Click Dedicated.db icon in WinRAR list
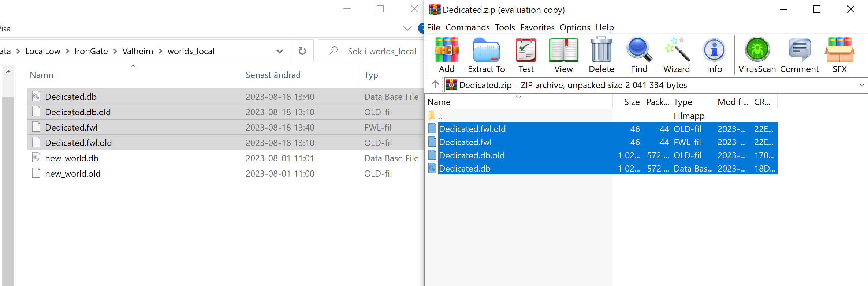This screenshot has height=286, width=868. [432, 168]
